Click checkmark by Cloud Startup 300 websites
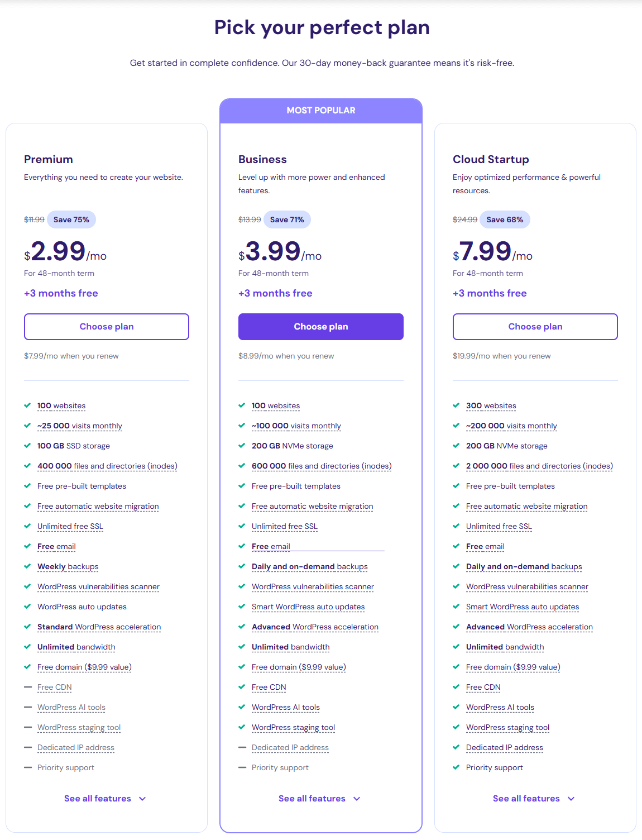The width and height of the screenshot is (642, 840). pyautogui.click(x=456, y=405)
